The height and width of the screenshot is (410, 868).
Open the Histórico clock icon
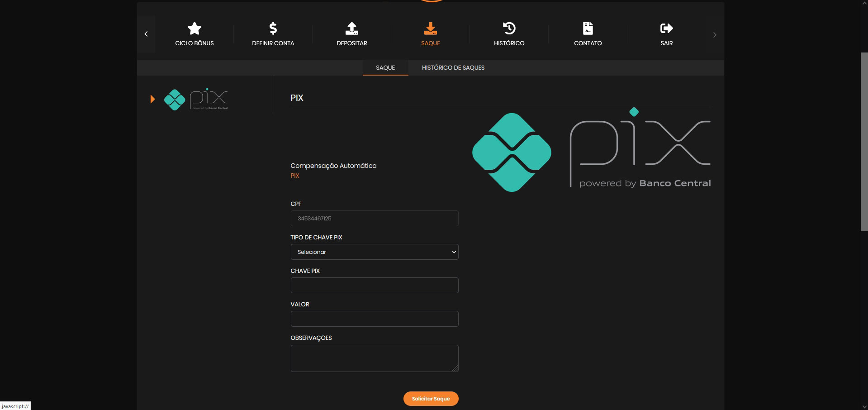pos(509,29)
